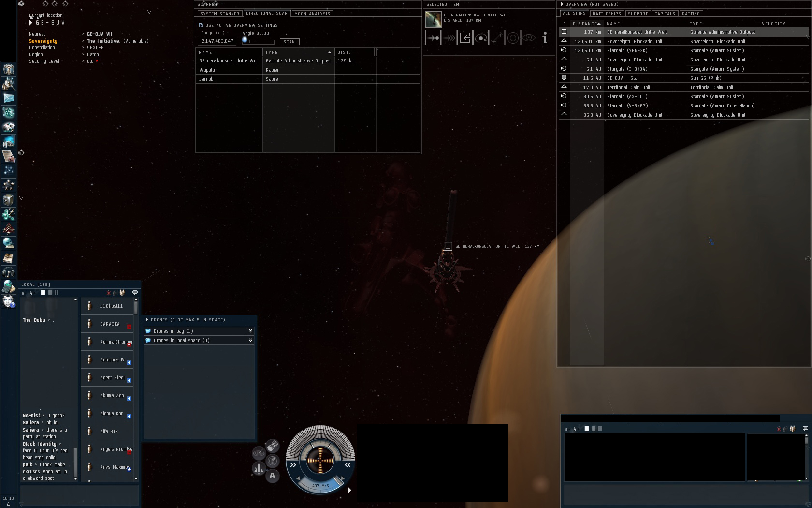Open the GE-8JV VII nearest location link
Viewport: 812px width, 508px height.
coord(99,34)
